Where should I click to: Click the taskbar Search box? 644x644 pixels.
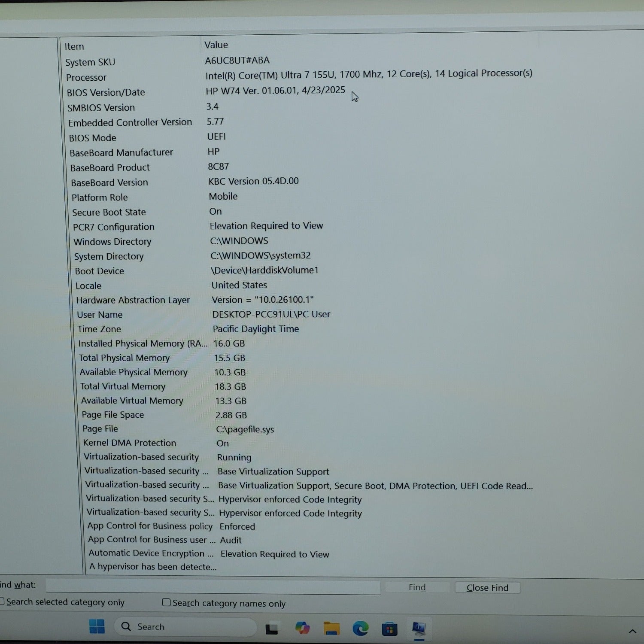[185, 627]
